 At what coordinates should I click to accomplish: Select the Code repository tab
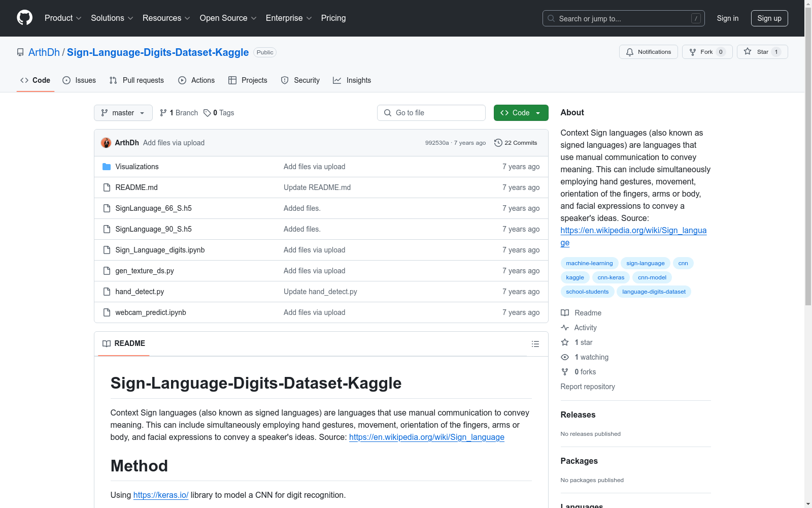36,80
